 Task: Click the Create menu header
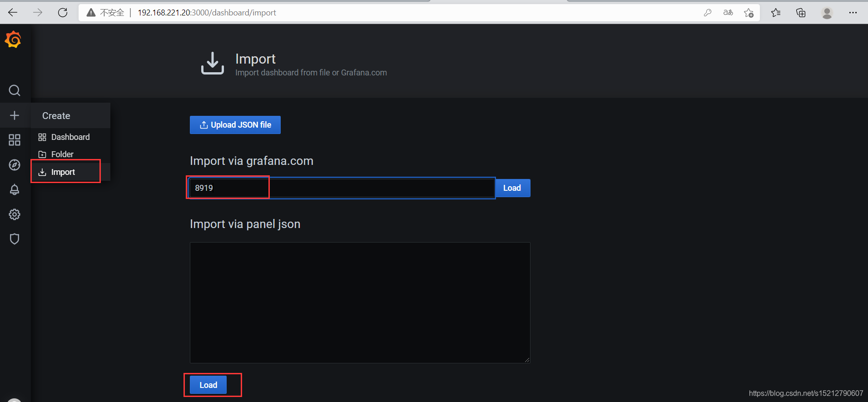click(x=70, y=116)
